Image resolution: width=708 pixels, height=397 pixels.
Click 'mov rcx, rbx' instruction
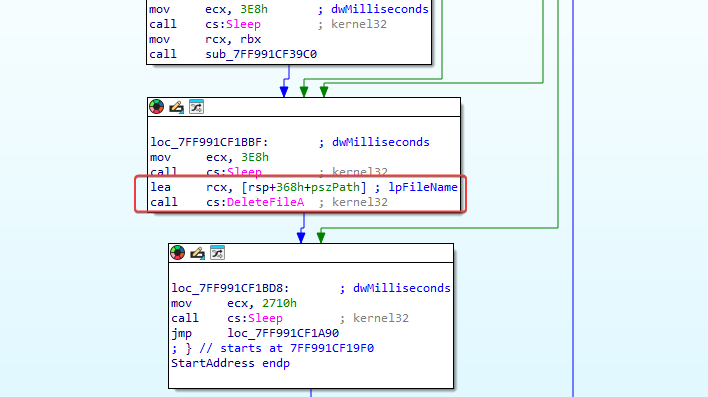point(205,39)
